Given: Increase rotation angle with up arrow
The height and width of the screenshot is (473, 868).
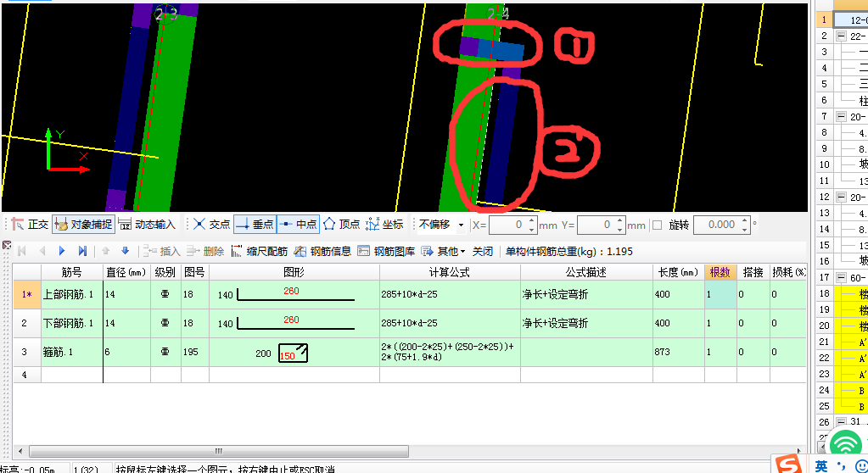Looking at the screenshot, I should coord(745,220).
